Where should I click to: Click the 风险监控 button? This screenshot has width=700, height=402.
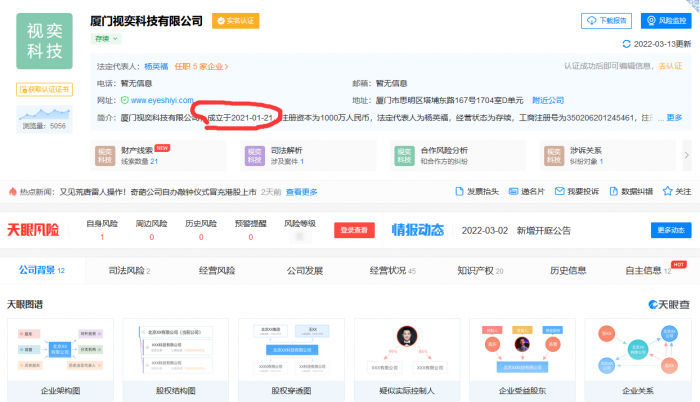click(x=665, y=20)
